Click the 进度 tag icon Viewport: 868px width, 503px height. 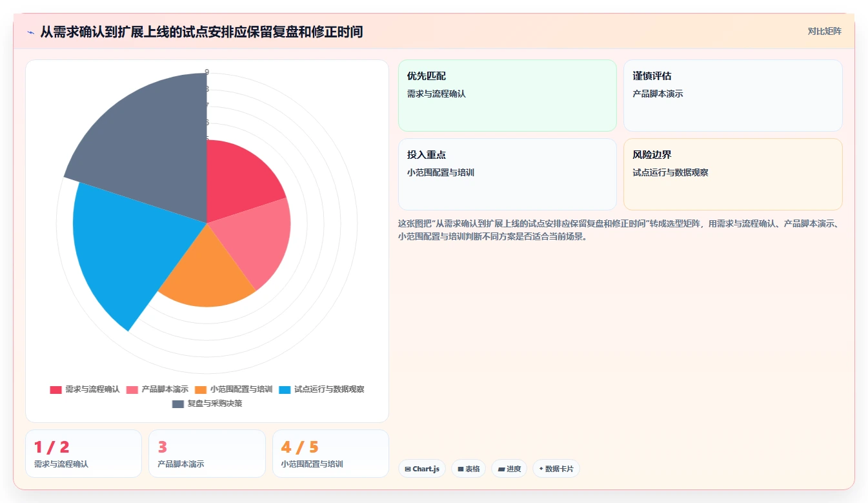click(x=501, y=469)
